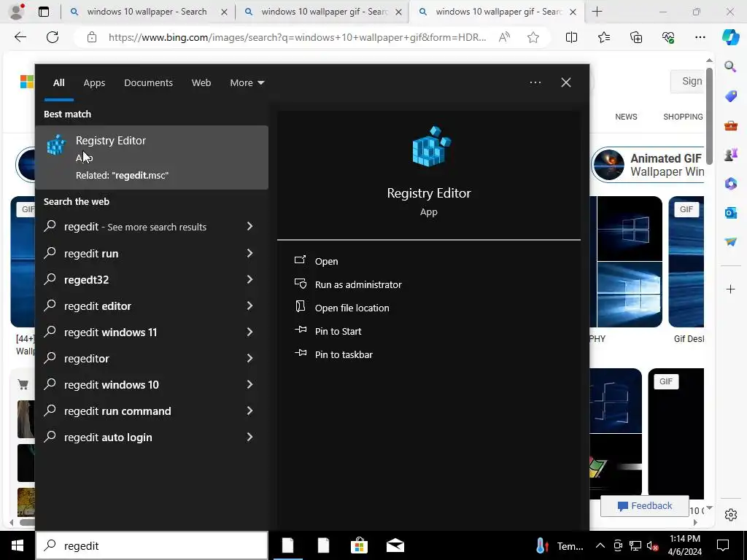
Task: Switch to the Apps search tab
Action: pos(94,82)
